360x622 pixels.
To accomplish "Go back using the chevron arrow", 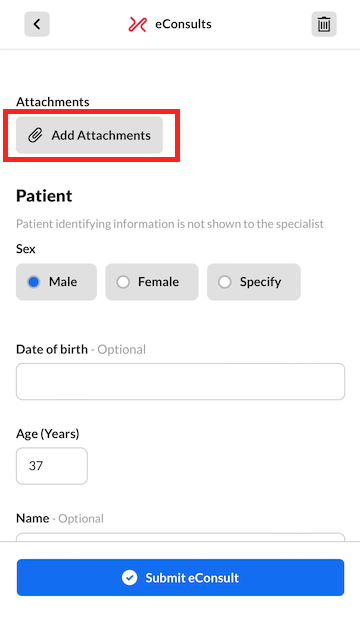I will (x=37, y=24).
